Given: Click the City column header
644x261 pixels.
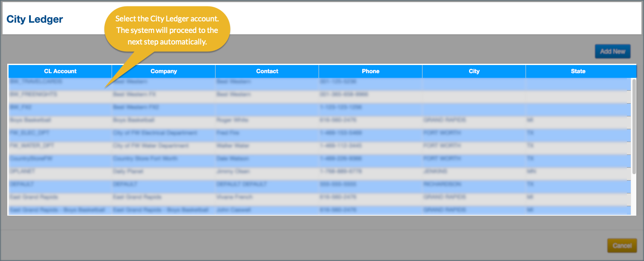Looking at the screenshot, I should (x=474, y=71).
